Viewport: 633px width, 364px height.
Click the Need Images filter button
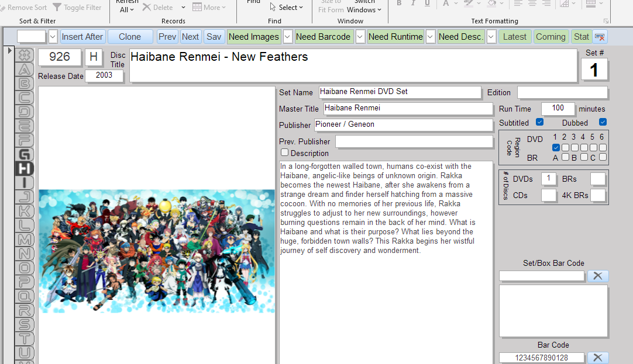point(254,37)
